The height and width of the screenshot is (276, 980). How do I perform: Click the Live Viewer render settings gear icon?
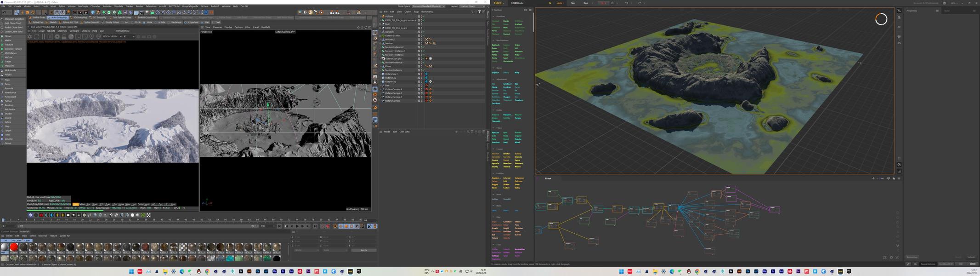pos(57,37)
